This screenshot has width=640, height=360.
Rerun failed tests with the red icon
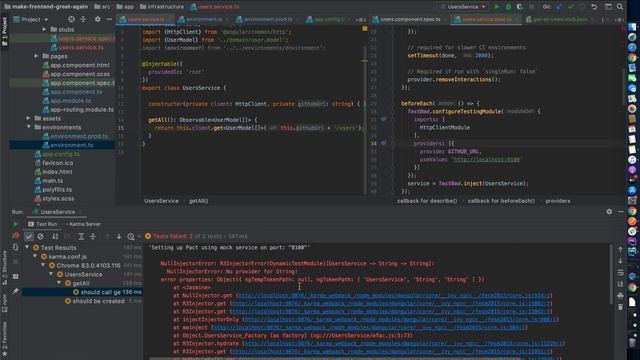(16, 236)
